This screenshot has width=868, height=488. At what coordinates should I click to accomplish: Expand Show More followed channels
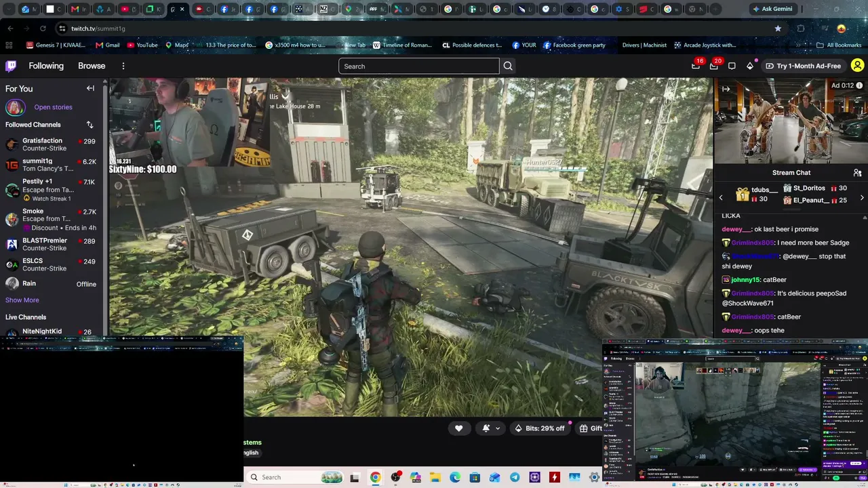point(22,300)
